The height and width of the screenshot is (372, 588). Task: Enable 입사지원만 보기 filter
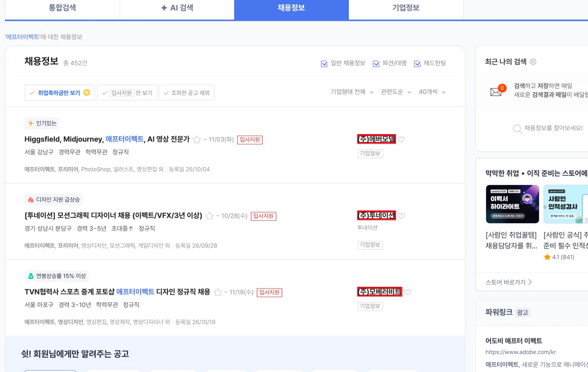click(127, 93)
